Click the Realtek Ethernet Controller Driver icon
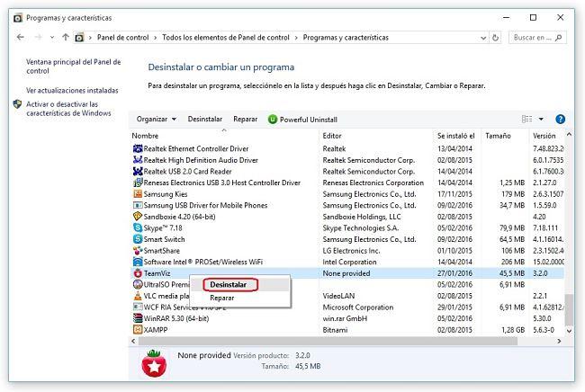Viewport: 585px width, 392px height. click(x=138, y=148)
